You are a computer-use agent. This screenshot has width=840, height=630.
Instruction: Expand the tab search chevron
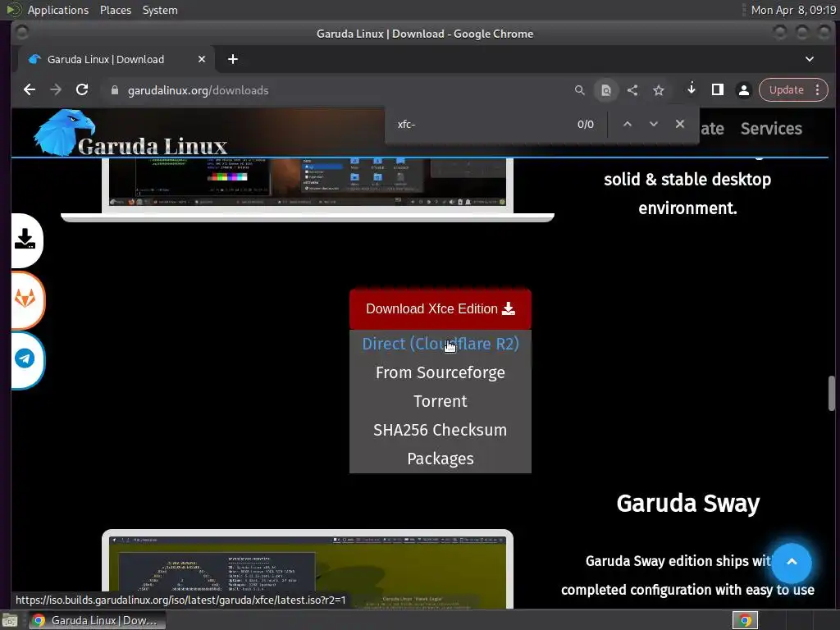tap(810, 59)
